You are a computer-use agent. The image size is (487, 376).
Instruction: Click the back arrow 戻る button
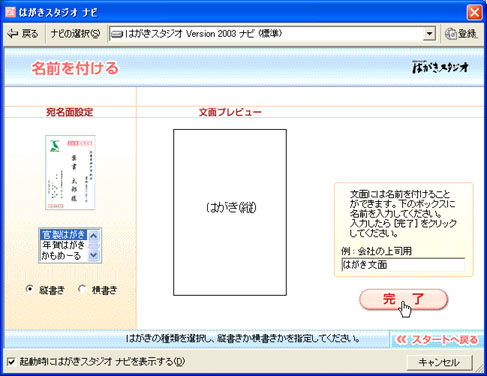pyautogui.click(x=23, y=34)
